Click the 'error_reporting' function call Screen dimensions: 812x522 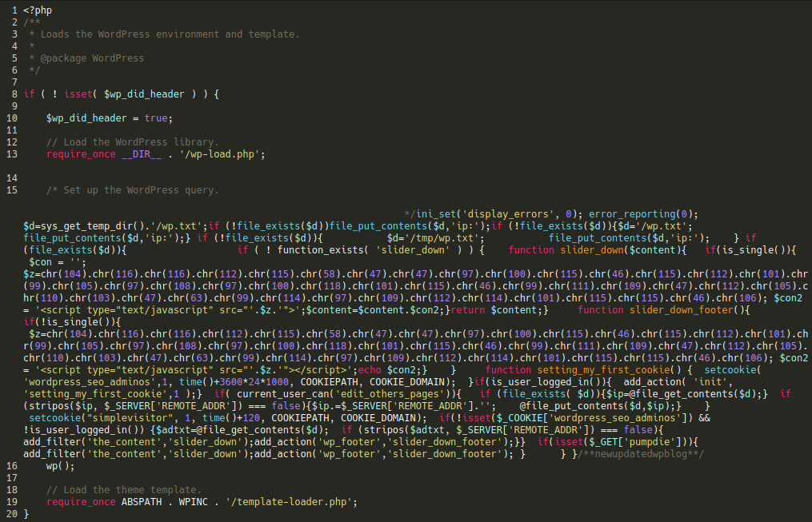tap(632, 214)
